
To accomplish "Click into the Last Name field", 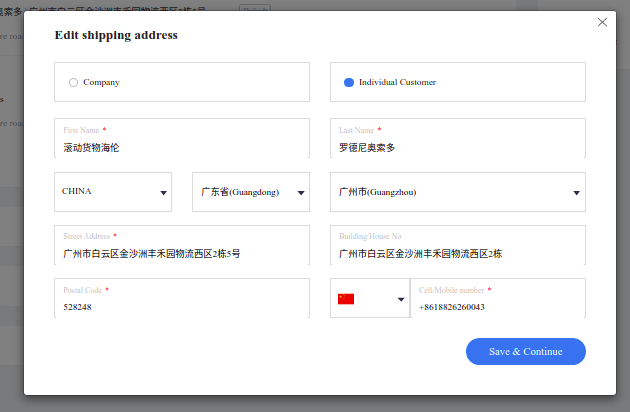I will (457, 147).
